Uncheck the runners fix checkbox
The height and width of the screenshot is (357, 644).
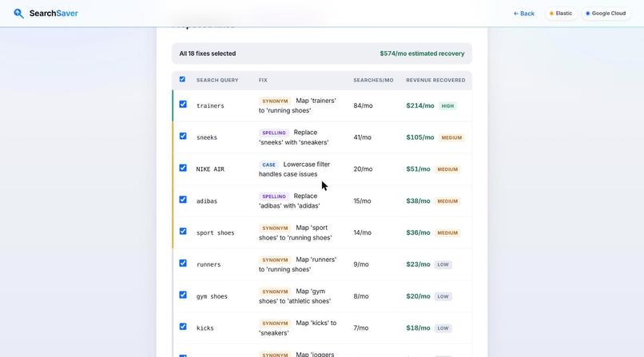pos(183,263)
